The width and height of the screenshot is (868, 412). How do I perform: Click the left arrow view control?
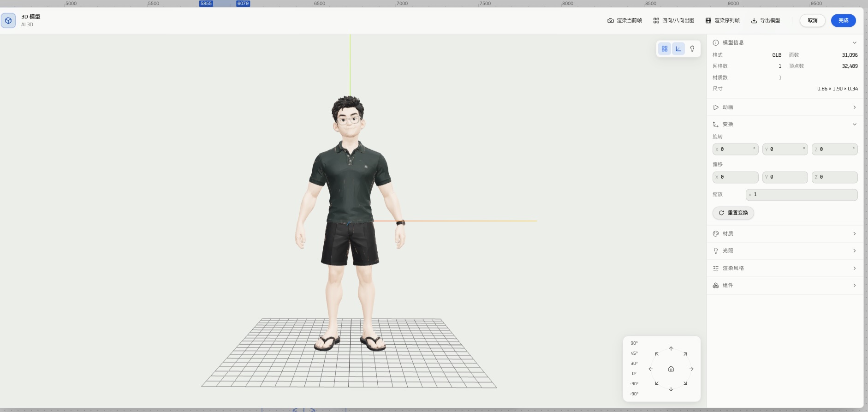pos(651,369)
